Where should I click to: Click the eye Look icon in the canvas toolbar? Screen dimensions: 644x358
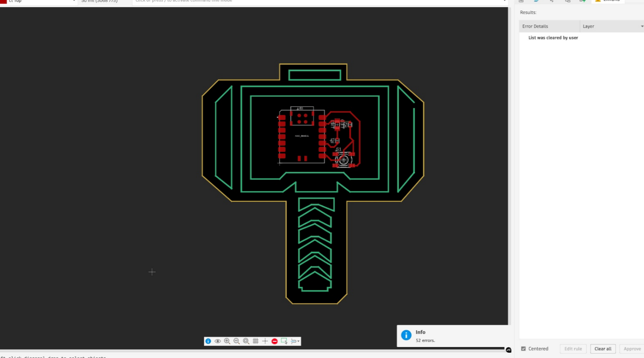click(218, 341)
